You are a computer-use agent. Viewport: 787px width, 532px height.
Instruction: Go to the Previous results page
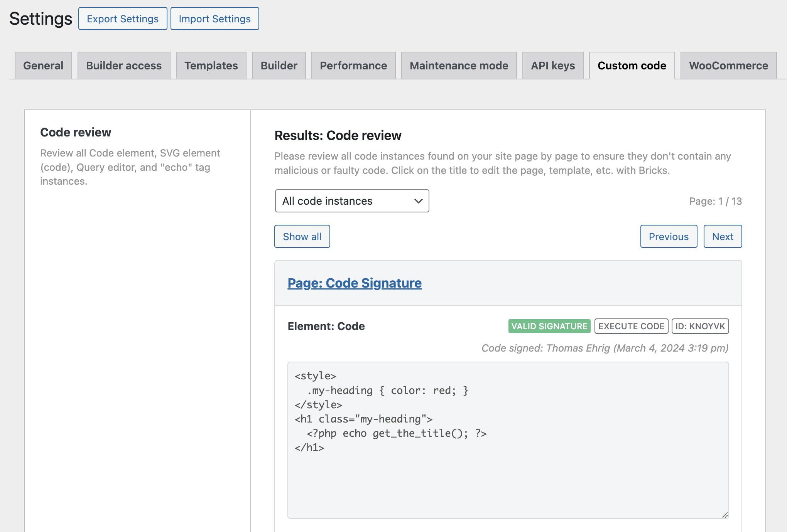(x=669, y=236)
